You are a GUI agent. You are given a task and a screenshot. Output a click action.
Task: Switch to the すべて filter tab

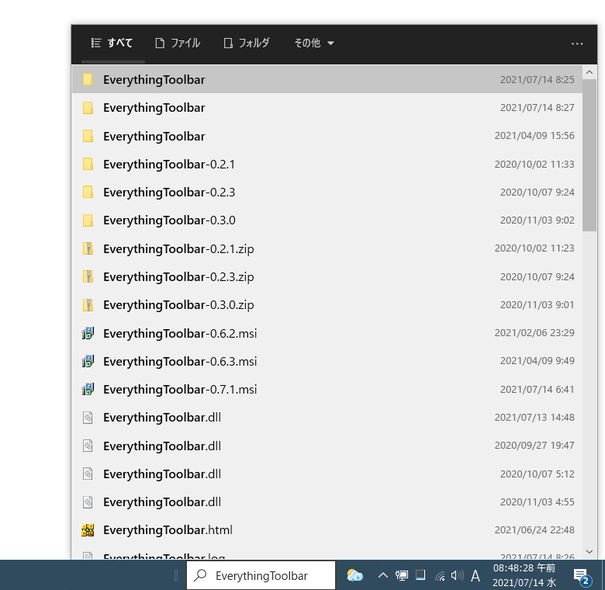point(112,43)
